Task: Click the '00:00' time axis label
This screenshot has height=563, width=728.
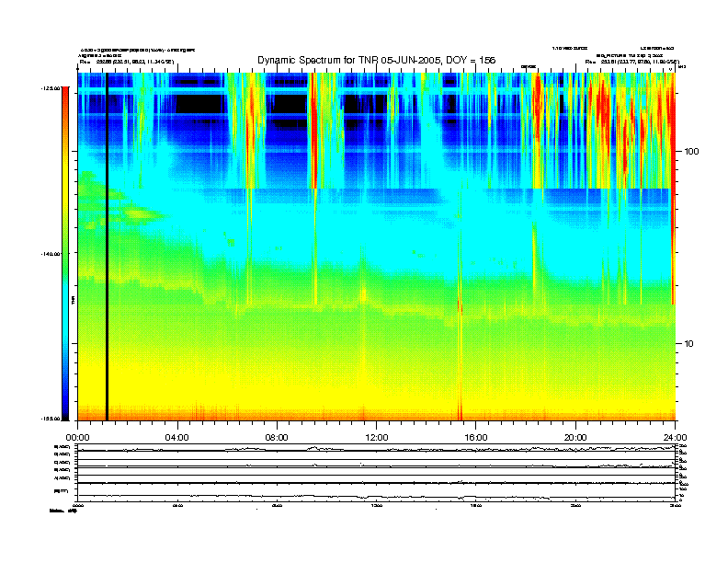Action: [77, 438]
